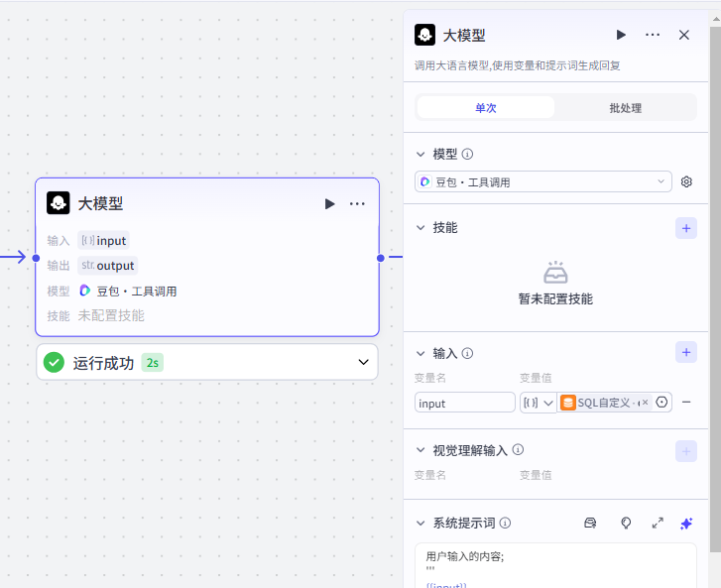Run the 大模型 node from the canvas card
This screenshot has height=588, width=721.
pos(329,203)
